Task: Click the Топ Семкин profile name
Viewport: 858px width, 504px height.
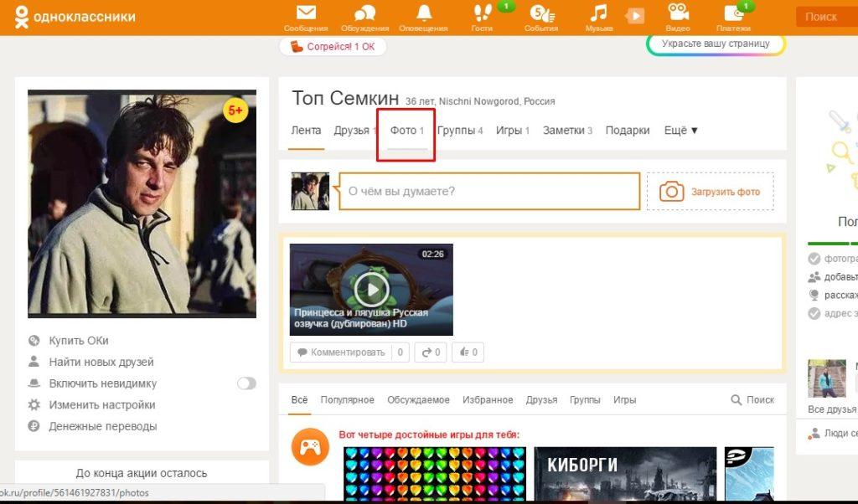Action: click(345, 98)
